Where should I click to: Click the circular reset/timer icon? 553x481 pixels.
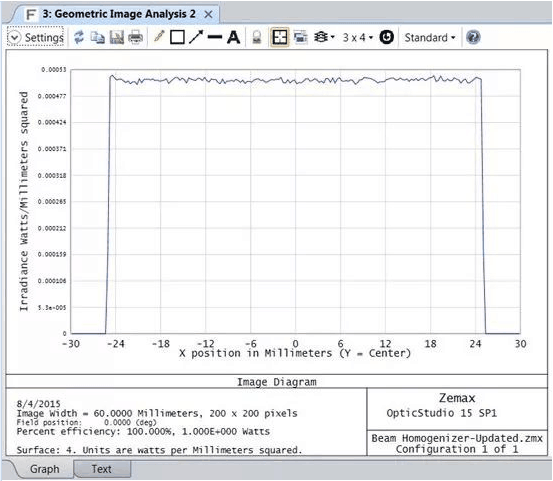click(x=387, y=37)
